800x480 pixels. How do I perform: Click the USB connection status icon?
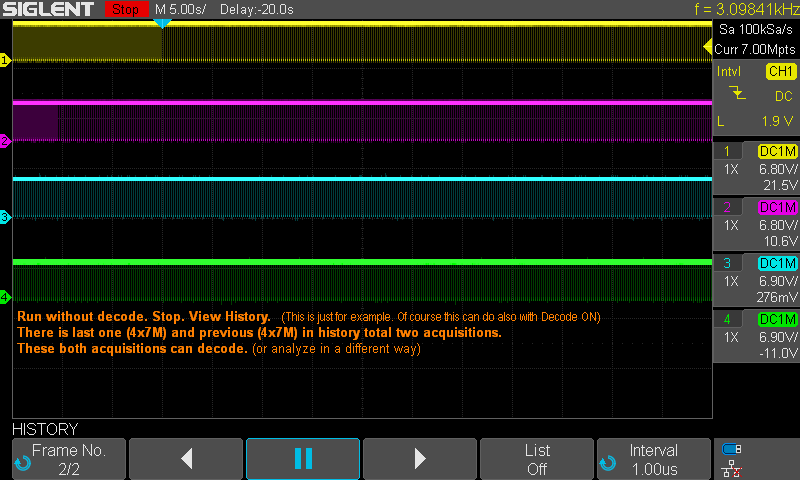[732, 449]
